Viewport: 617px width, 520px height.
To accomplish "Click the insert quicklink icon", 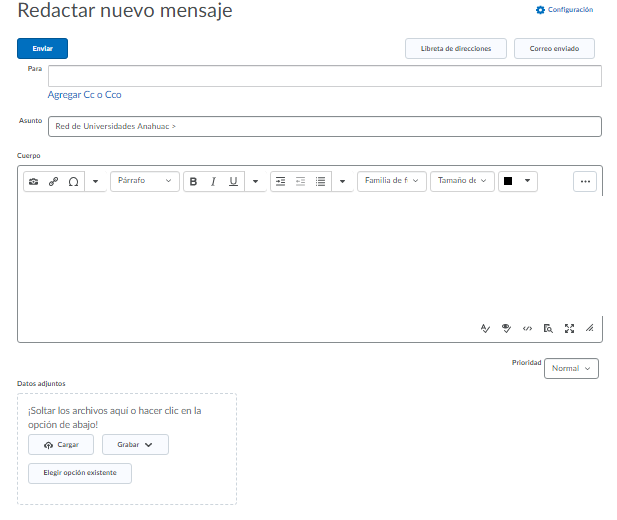I will coord(54,181).
